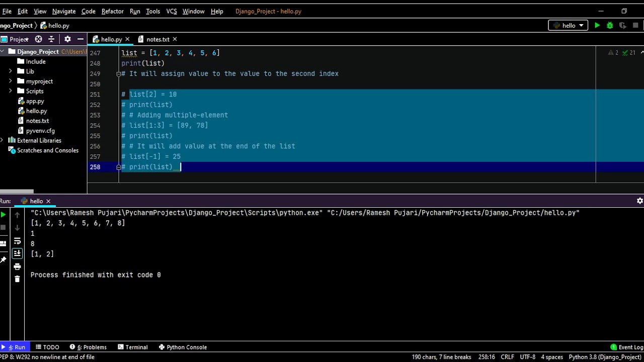
Task: Start debugging with the green bug icon
Action: tap(610, 25)
